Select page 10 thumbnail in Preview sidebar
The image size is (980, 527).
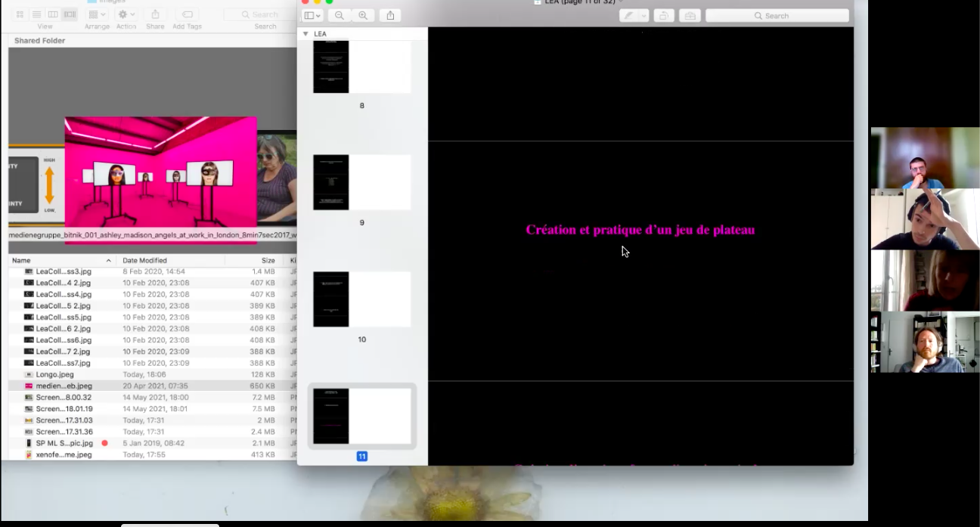tap(362, 299)
